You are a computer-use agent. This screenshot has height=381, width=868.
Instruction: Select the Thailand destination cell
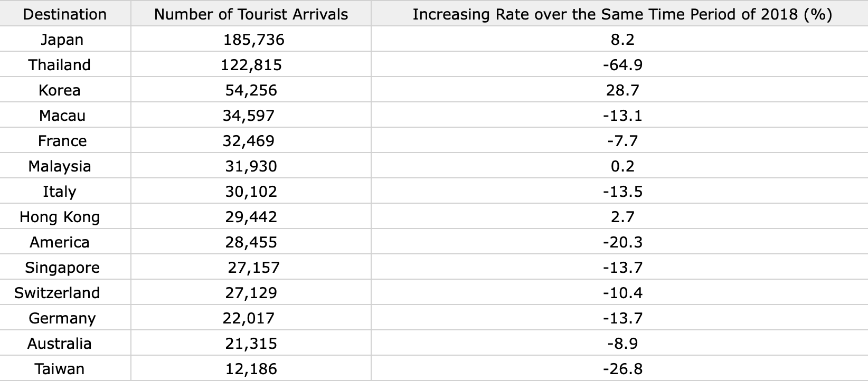click(x=65, y=64)
